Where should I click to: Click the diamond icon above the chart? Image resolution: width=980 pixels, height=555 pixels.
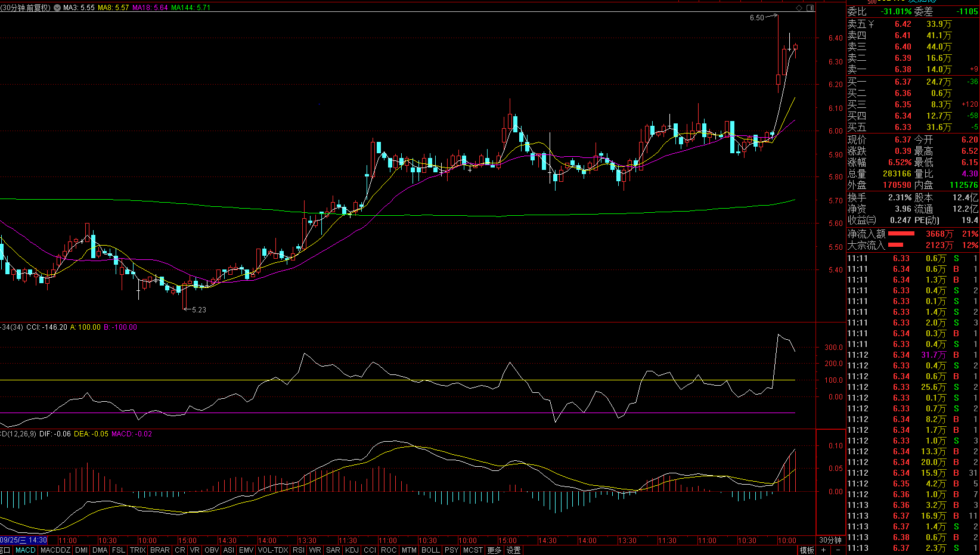tap(799, 8)
